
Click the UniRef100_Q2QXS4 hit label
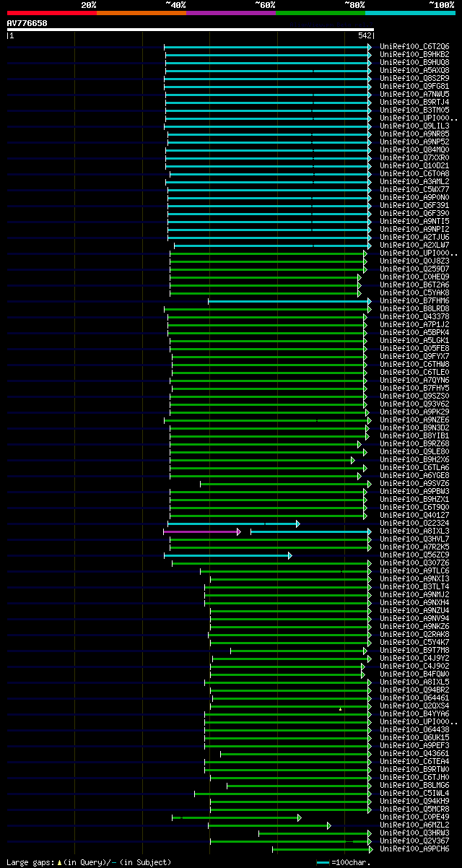tap(415, 706)
